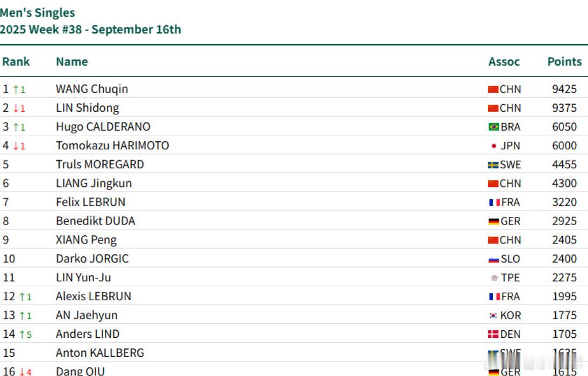Screen dimensions: 588x376
Task: Click the Brazil flag icon for Calderano
Action: [x=493, y=127]
